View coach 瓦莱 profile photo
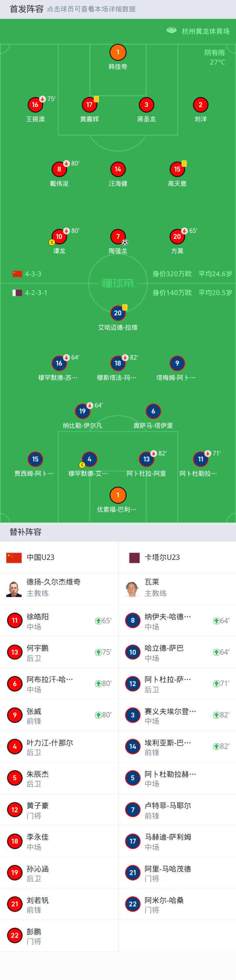Viewport: 236px width, 980px height. click(x=132, y=589)
